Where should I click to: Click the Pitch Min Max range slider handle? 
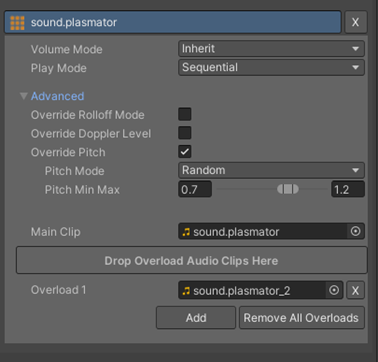tap(288, 189)
